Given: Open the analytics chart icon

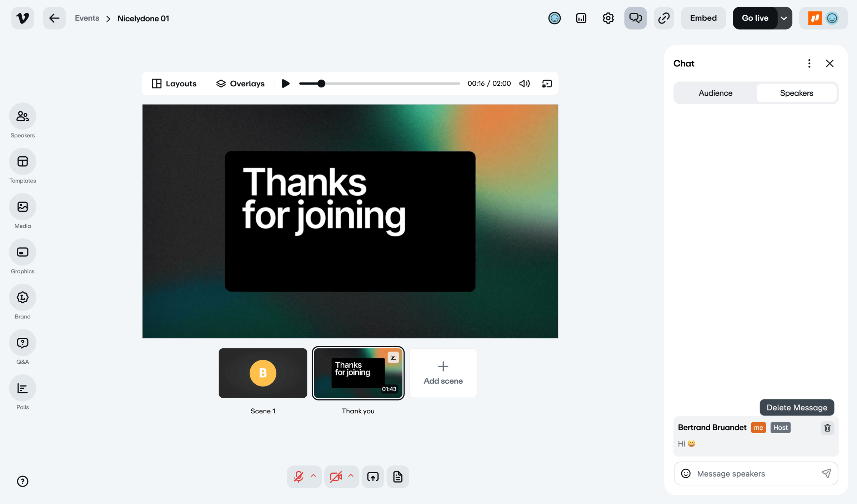Looking at the screenshot, I should pyautogui.click(x=581, y=18).
